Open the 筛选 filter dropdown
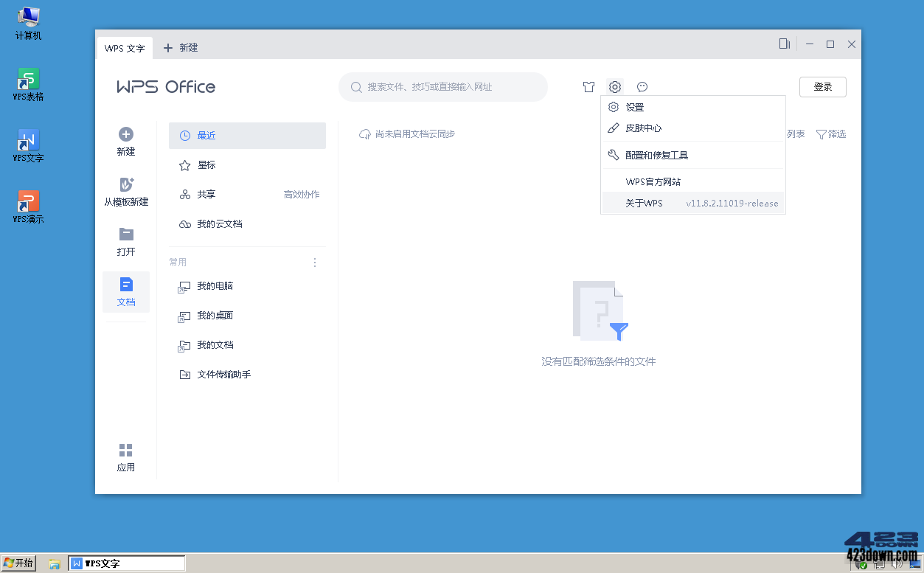The image size is (924, 573). coord(831,133)
